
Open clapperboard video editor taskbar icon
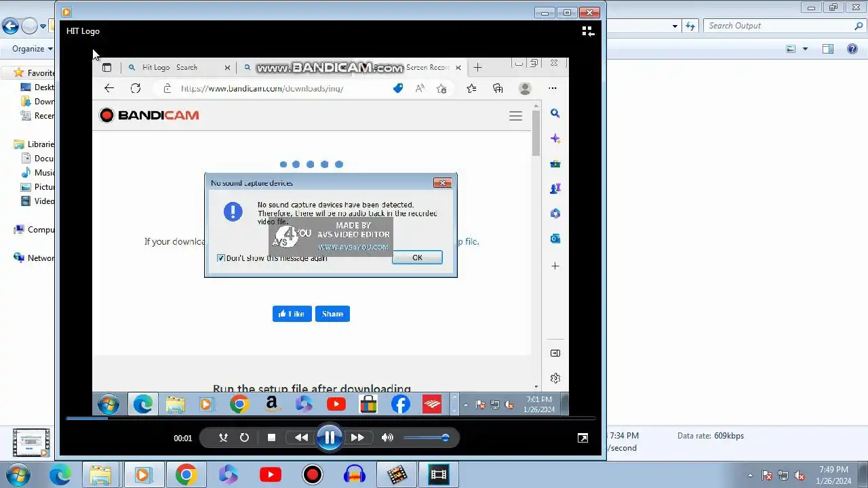tap(397, 474)
